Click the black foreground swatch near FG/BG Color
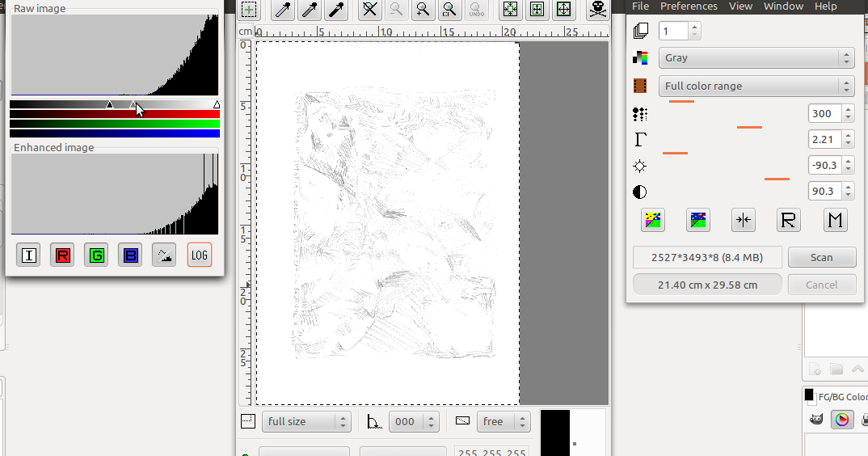 coord(809,395)
